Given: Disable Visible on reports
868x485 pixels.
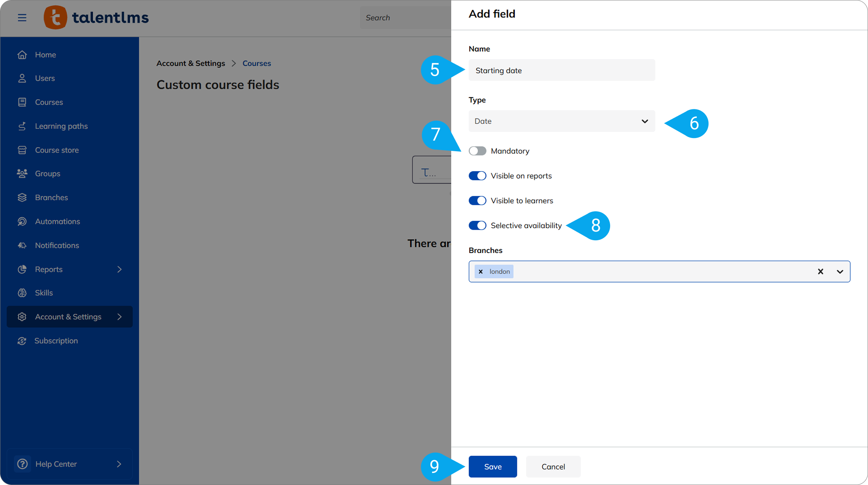Looking at the screenshot, I should [477, 175].
